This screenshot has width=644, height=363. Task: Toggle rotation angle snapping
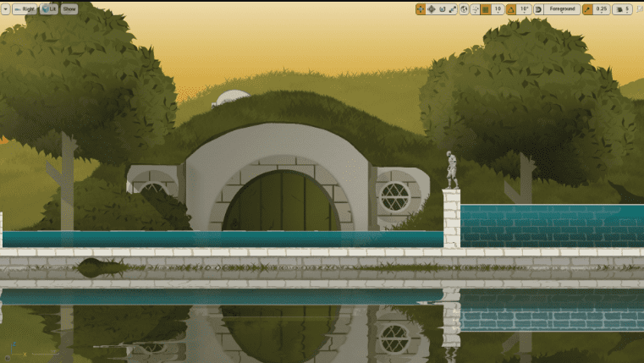point(511,9)
